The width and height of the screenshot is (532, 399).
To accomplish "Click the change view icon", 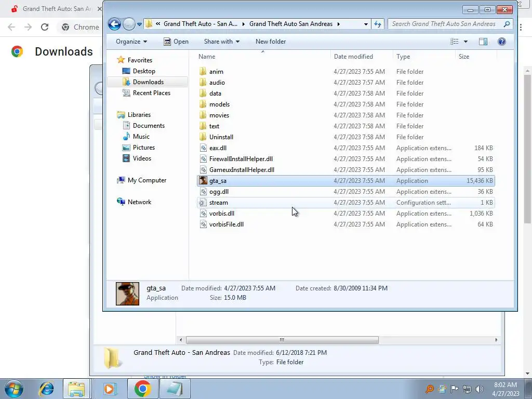I will click(454, 42).
